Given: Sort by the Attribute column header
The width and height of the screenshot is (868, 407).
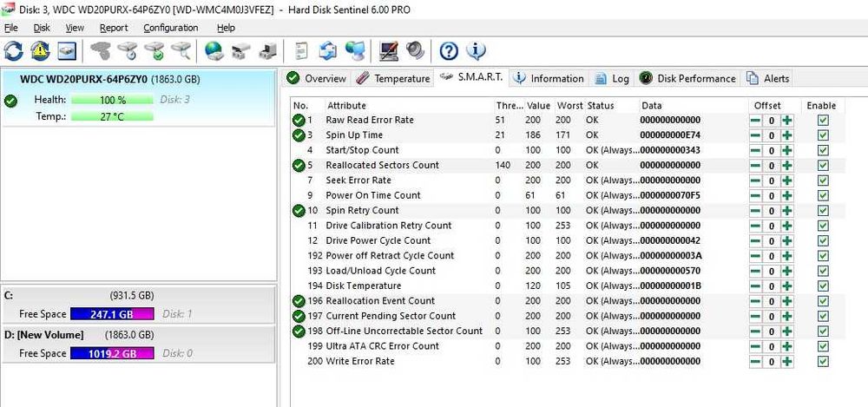Looking at the screenshot, I should click(410, 105).
